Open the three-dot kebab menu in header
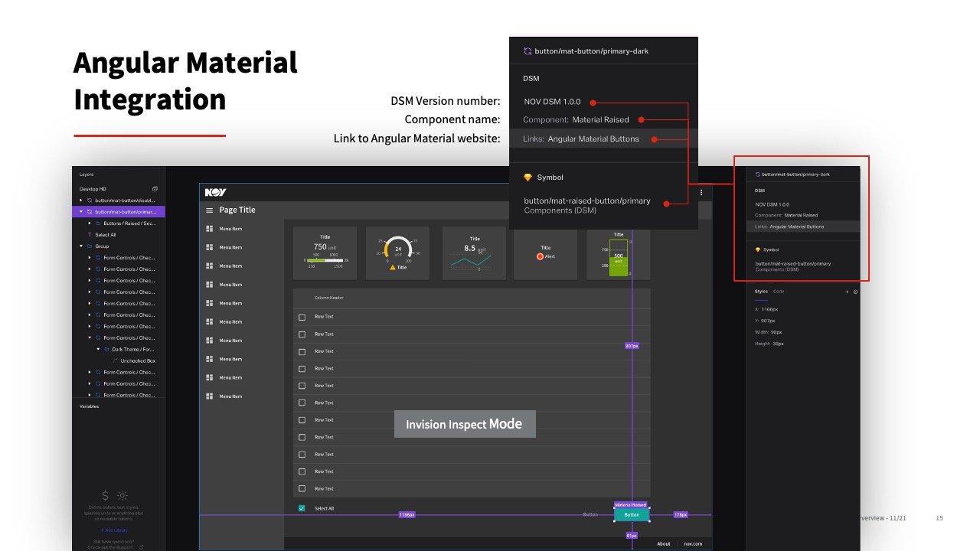 pos(701,193)
